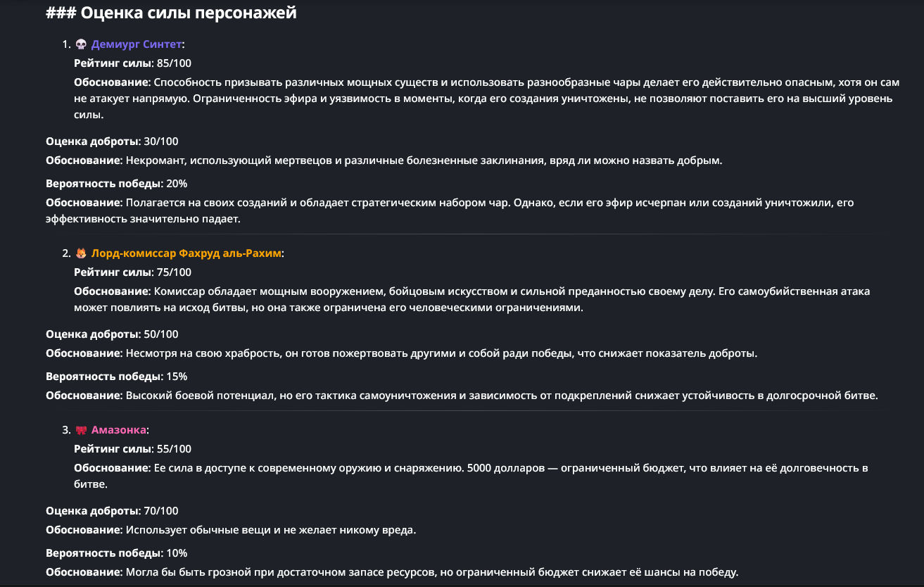924x587 pixels.
Task: Click the Рейтинг силы 85/100 line
Action: click(x=132, y=63)
